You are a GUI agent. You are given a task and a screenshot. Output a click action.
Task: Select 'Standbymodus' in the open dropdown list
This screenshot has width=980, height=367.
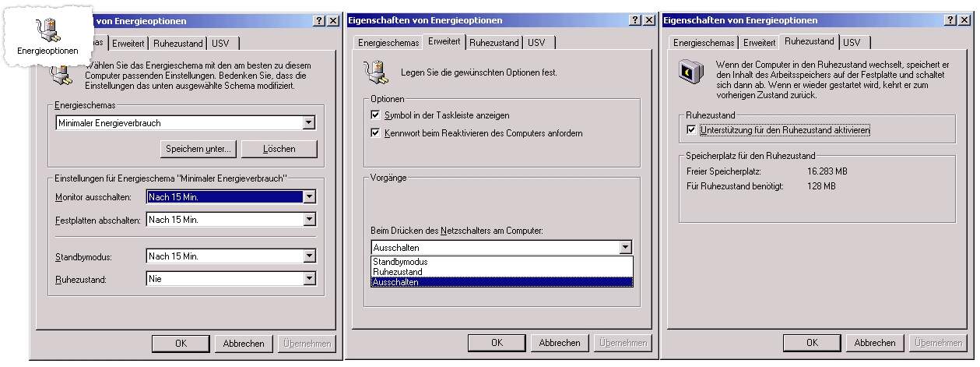click(400, 262)
